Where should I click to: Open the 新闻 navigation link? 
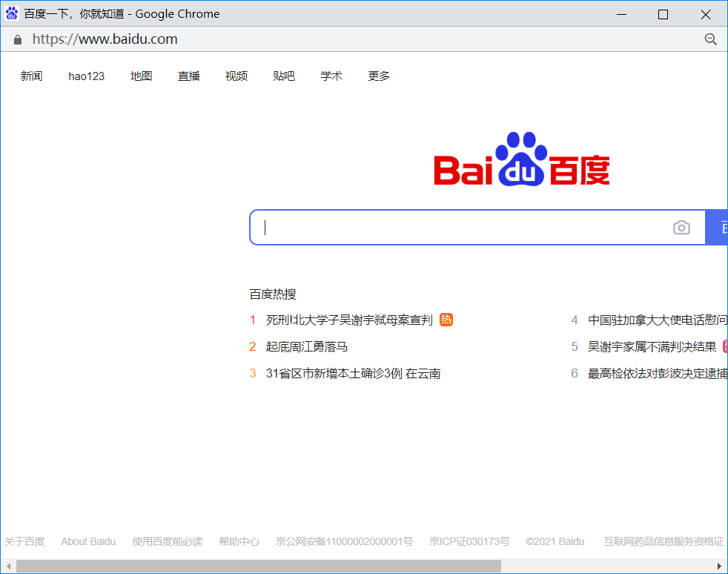coord(32,76)
